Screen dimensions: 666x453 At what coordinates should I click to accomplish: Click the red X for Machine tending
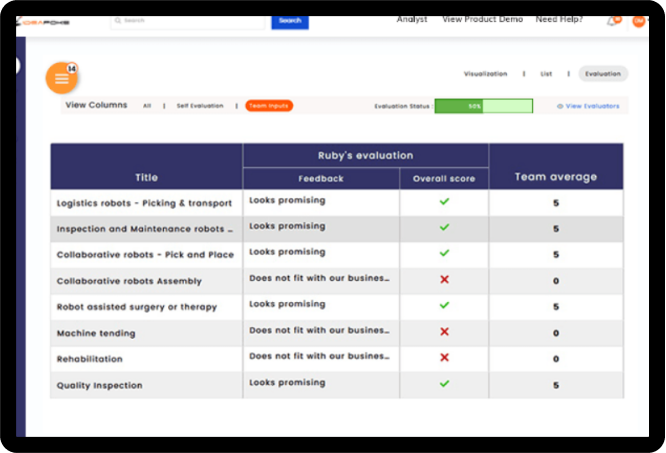click(x=444, y=331)
